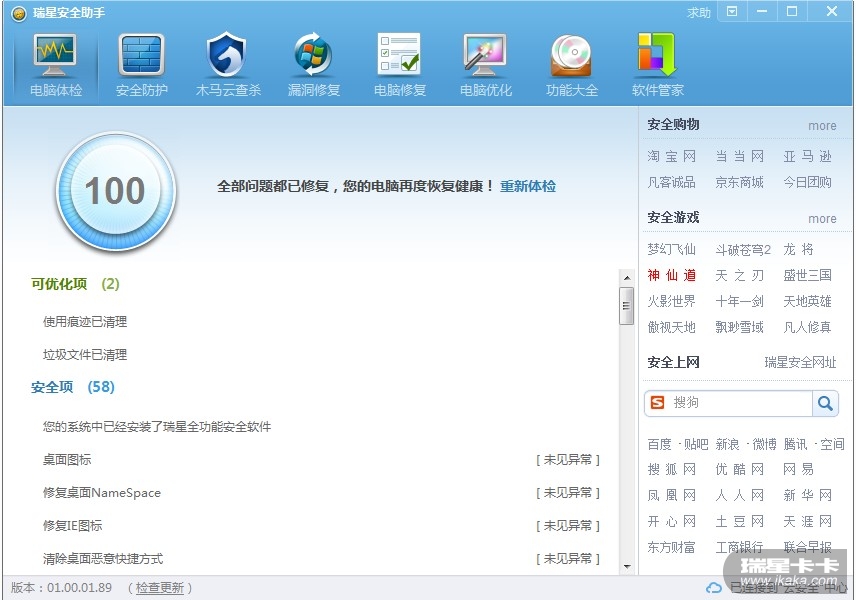Open the 凡客诚品 link
Screen dimensions: 856x600
tap(671, 182)
